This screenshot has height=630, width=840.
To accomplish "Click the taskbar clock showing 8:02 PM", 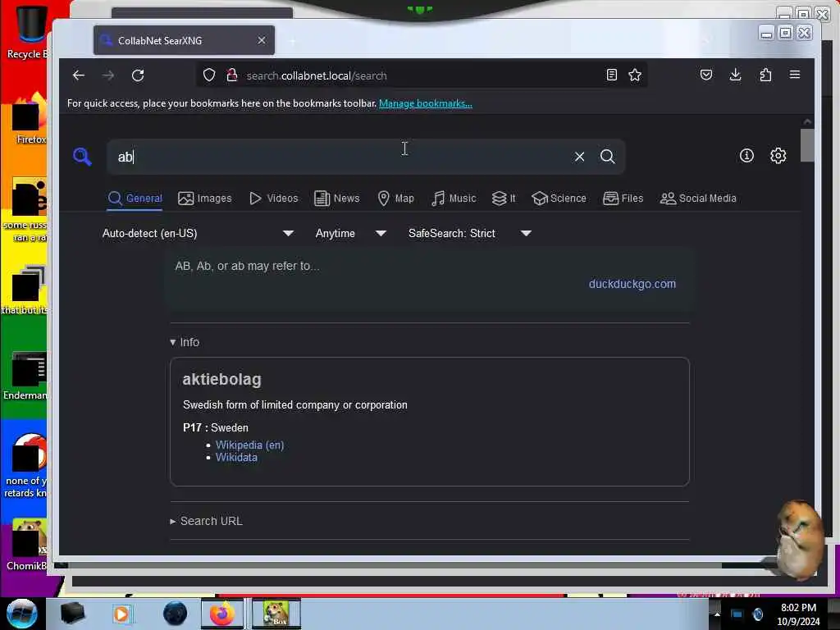I will tap(798, 614).
